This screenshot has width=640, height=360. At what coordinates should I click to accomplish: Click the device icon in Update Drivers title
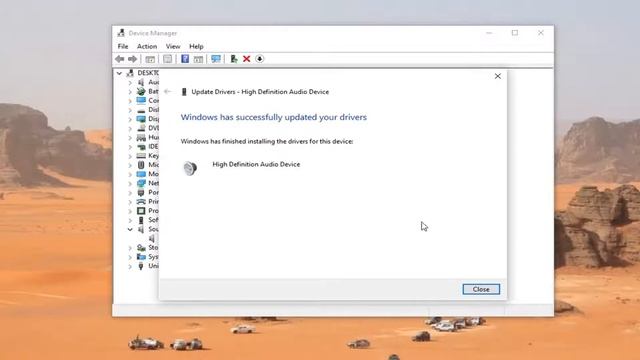184,92
